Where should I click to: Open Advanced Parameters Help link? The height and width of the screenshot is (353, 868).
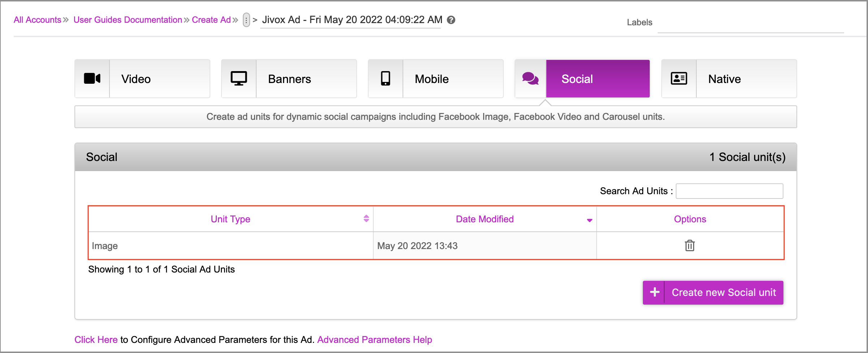click(374, 340)
